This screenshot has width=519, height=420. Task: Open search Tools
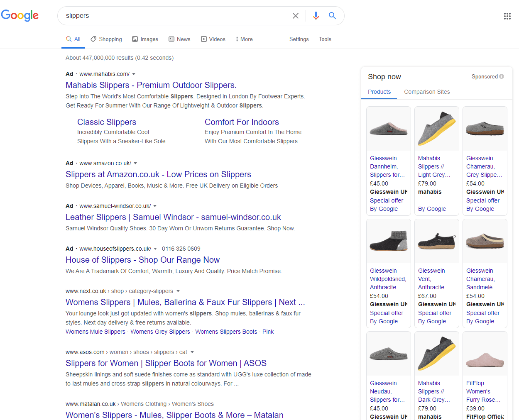pos(325,39)
